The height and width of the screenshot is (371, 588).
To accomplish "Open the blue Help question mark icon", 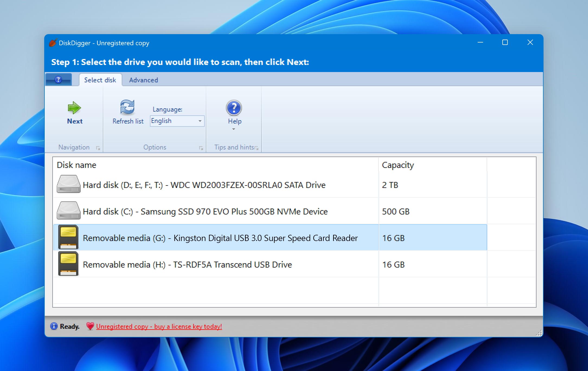I will tap(234, 108).
